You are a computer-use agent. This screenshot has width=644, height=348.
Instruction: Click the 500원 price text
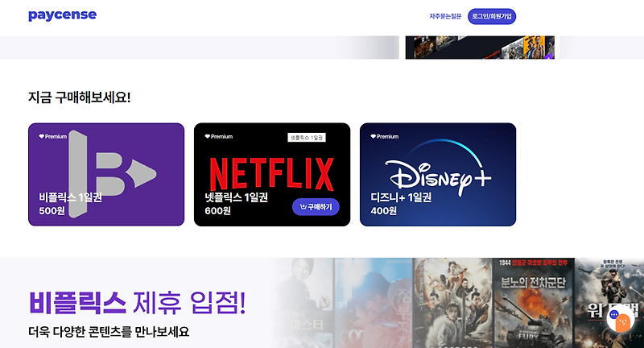(52, 211)
